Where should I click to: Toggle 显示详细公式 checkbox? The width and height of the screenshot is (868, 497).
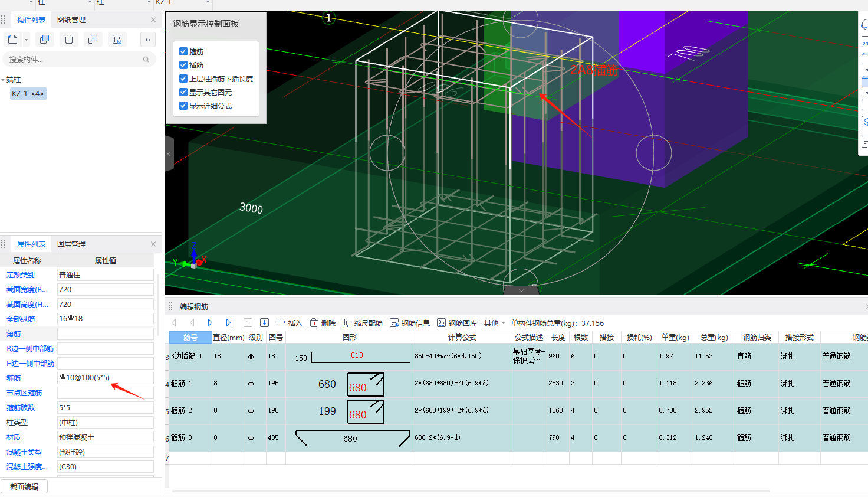click(x=183, y=106)
